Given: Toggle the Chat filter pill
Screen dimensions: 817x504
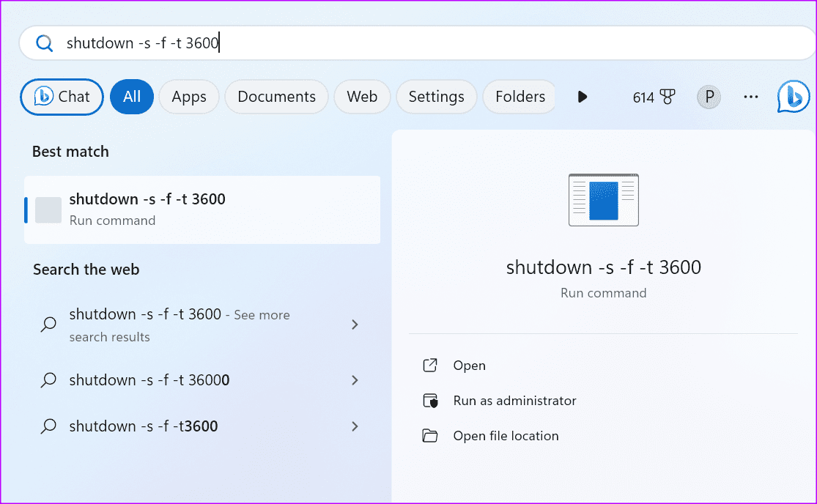Looking at the screenshot, I should coord(62,96).
